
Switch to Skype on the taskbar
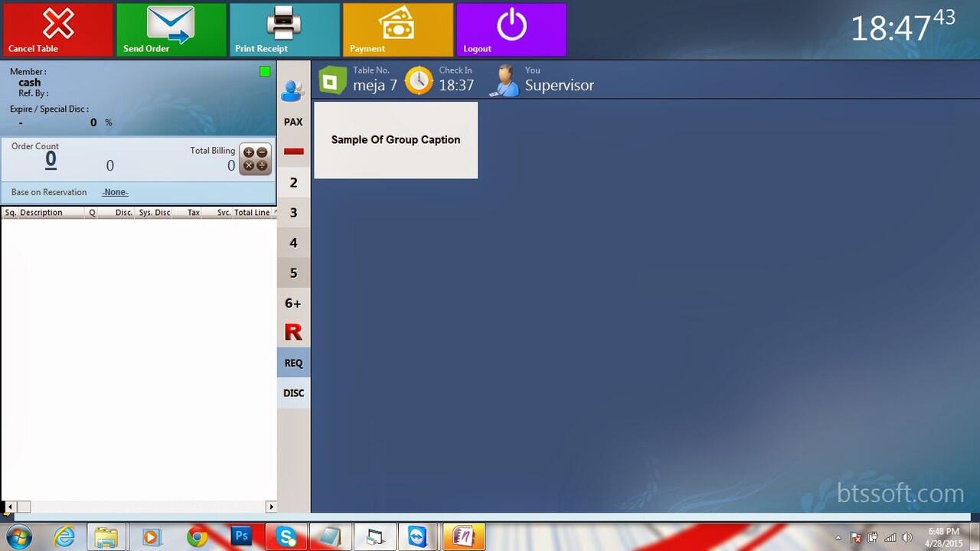287,537
